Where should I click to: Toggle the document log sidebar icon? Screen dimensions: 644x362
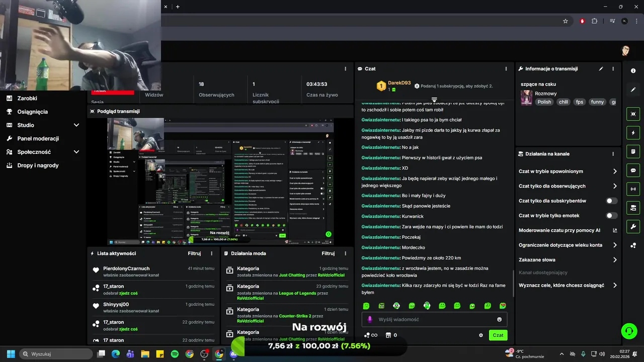coord(633,151)
